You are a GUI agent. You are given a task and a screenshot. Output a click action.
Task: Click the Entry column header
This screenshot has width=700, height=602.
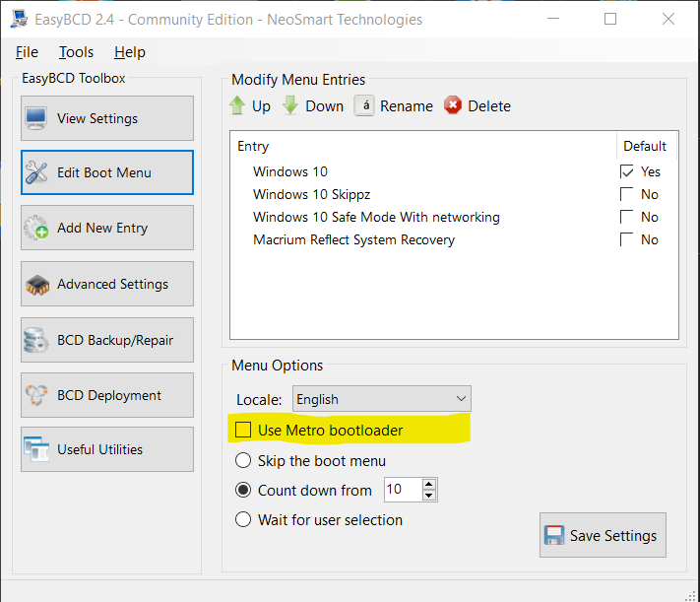424,146
